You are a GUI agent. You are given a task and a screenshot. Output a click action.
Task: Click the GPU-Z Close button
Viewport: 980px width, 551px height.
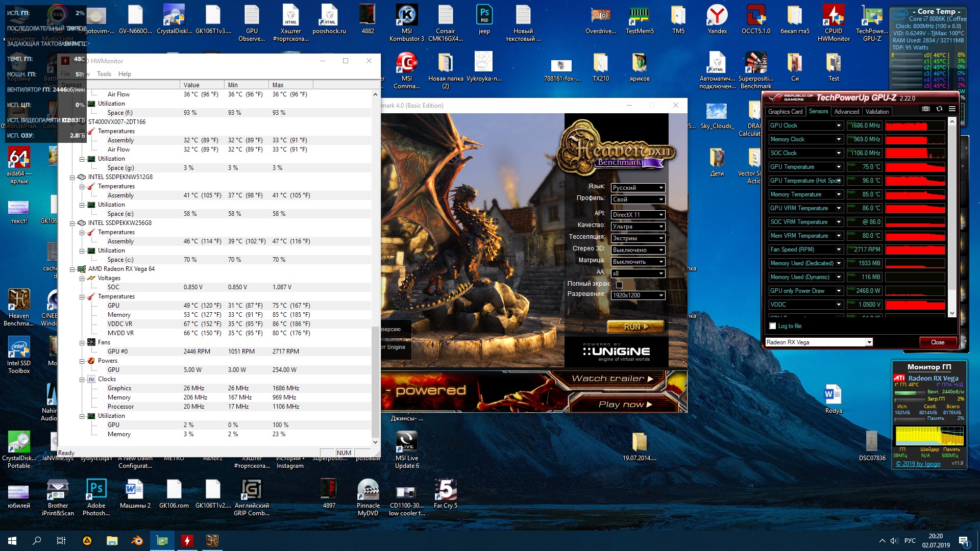937,342
